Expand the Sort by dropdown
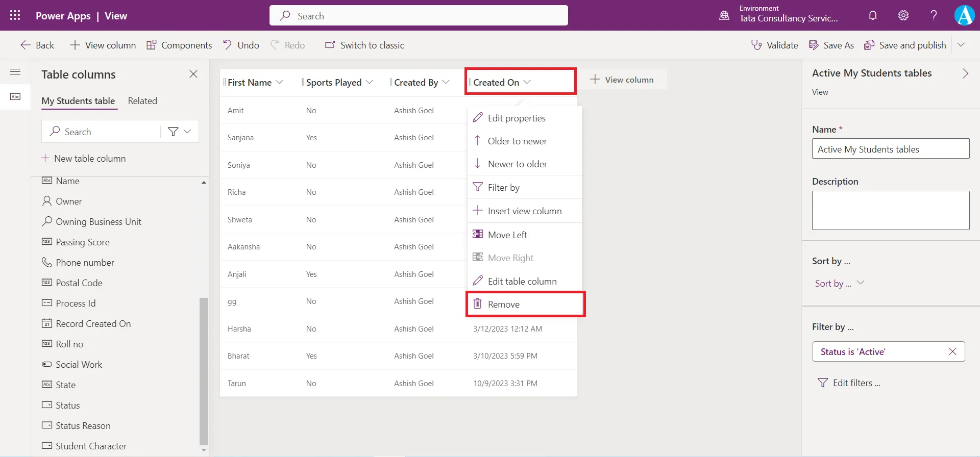Image resolution: width=980 pixels, height=457 pixels. 860,283
